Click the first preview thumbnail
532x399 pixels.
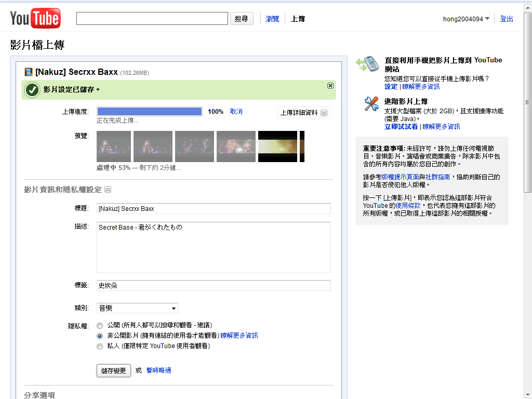click(x=114, y=147)
